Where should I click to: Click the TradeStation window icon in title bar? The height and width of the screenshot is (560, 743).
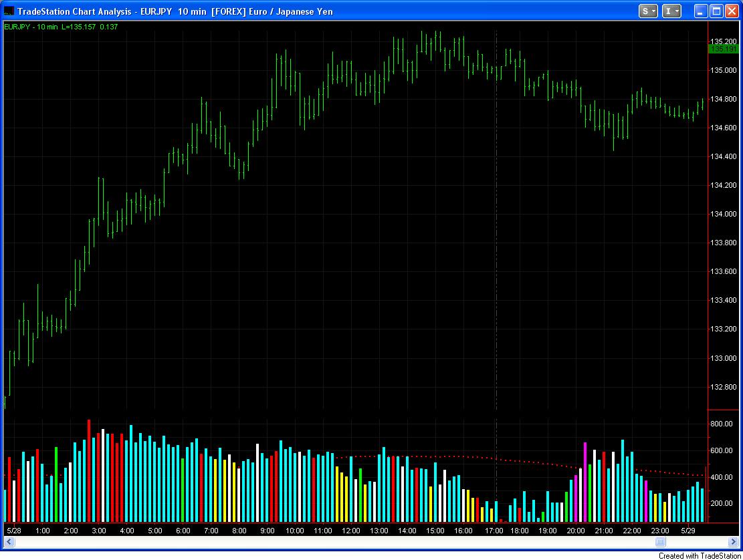pos(9,11)
